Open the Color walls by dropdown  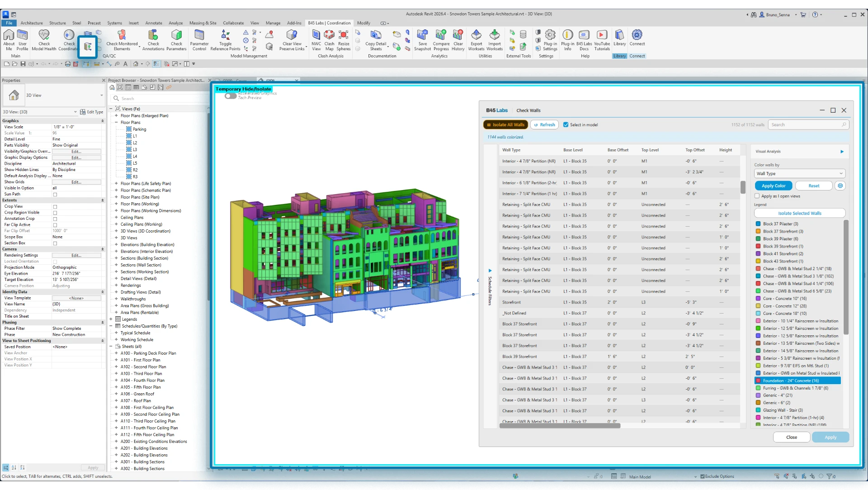pyautogui.click(x=799, y=174)
